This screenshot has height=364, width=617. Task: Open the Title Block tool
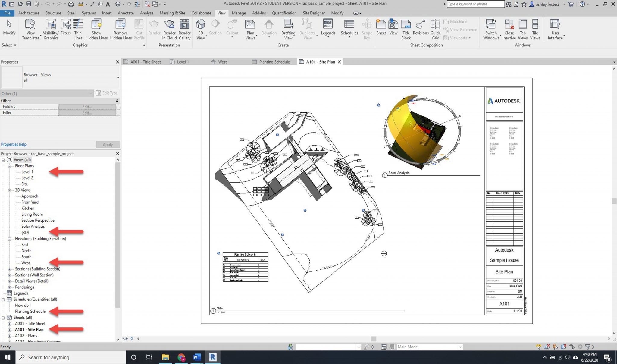(406, 29)
